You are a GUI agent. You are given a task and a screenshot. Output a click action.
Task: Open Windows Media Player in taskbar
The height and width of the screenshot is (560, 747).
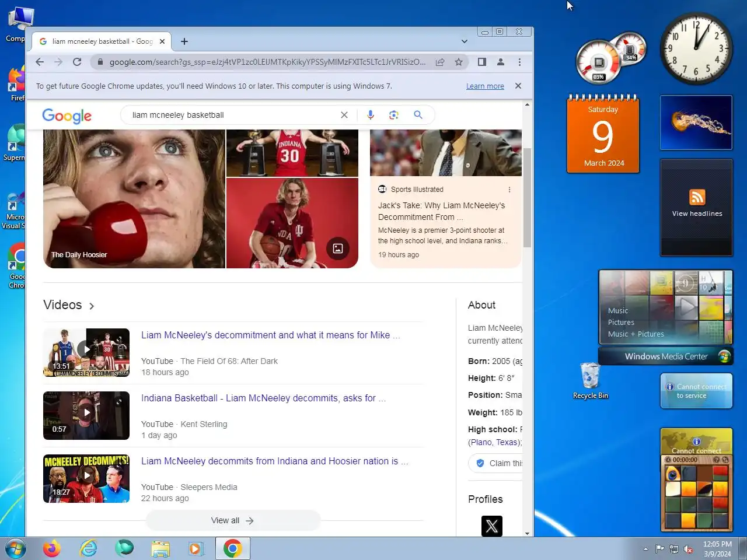coord(196,548)
